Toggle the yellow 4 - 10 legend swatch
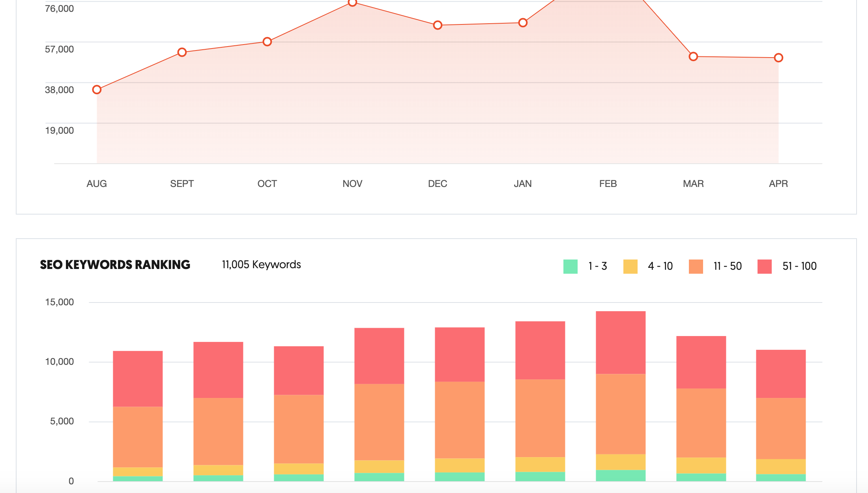 point(630,267)
